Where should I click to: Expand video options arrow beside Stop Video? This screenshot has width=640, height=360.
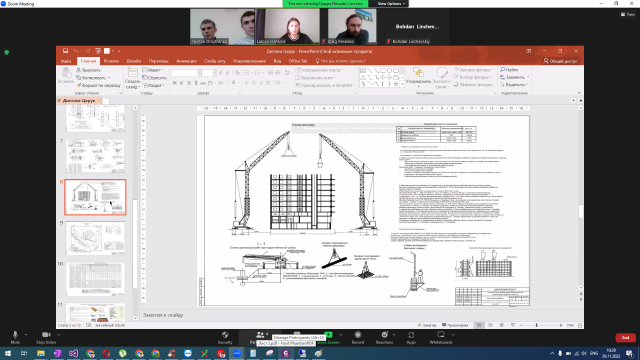(x=59, y=335)
